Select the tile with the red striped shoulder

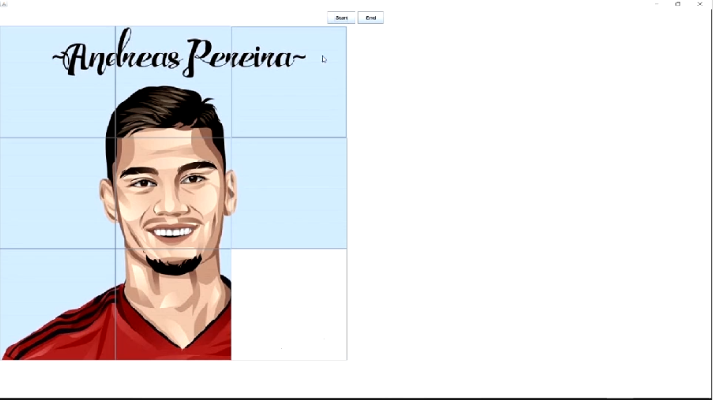58,305
